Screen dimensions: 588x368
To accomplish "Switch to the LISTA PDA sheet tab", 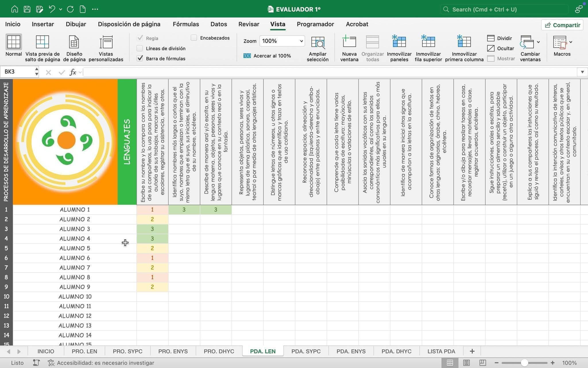I will [x=441, y=351].
